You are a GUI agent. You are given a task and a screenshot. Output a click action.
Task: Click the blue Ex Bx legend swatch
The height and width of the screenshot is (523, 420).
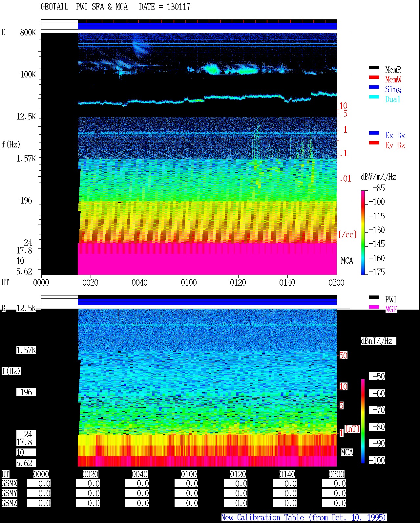point(374,133)
